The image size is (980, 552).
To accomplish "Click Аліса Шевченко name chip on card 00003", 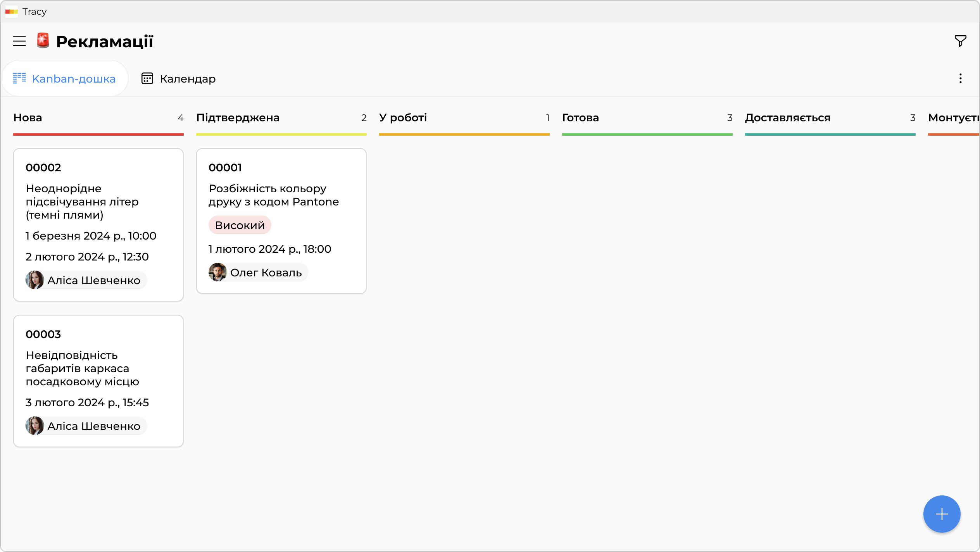I will pyautogui.click(x=93, y=426).
